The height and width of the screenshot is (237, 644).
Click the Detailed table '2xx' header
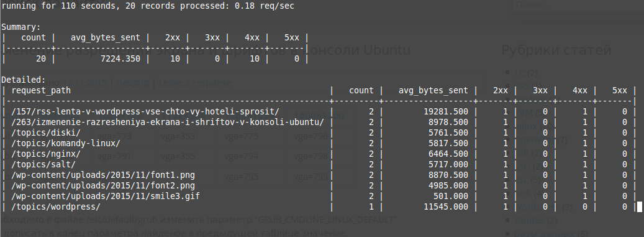pyautogui.click(x=501, y=91)
